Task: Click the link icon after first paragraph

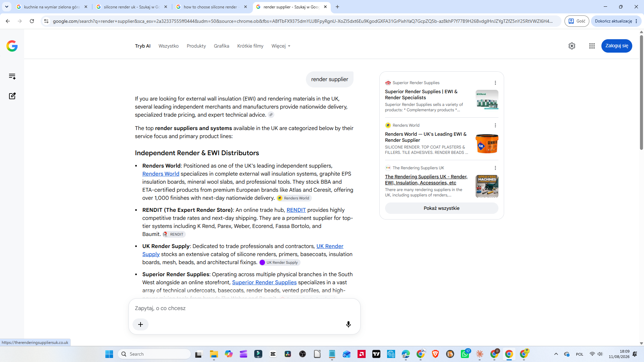Action: (x=271, y=115)
